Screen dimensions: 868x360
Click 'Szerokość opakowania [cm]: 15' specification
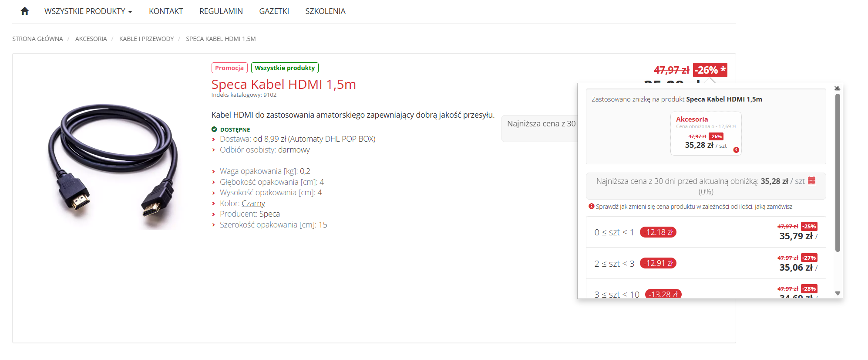point(273,225)
